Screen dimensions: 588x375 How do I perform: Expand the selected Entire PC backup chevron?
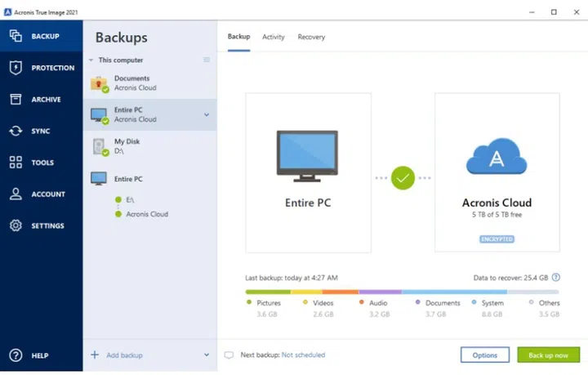[x=207, y=114]
